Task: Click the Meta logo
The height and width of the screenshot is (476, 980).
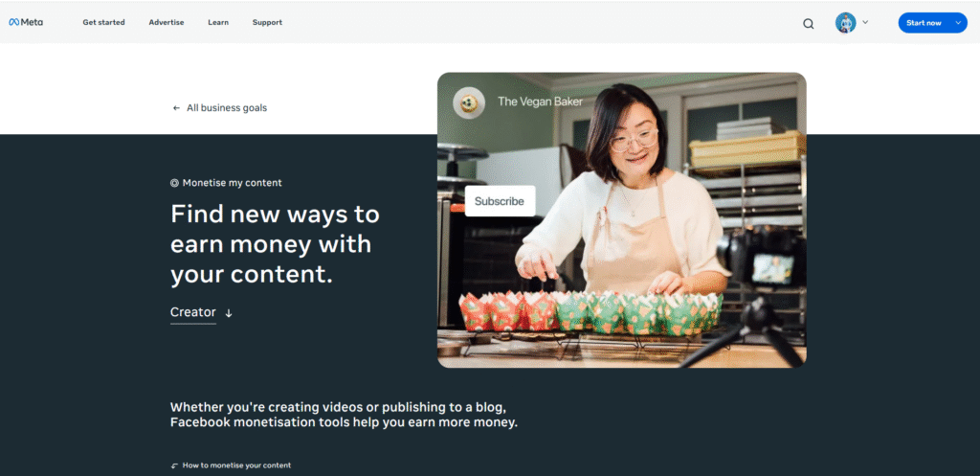Action: (26, 23)
